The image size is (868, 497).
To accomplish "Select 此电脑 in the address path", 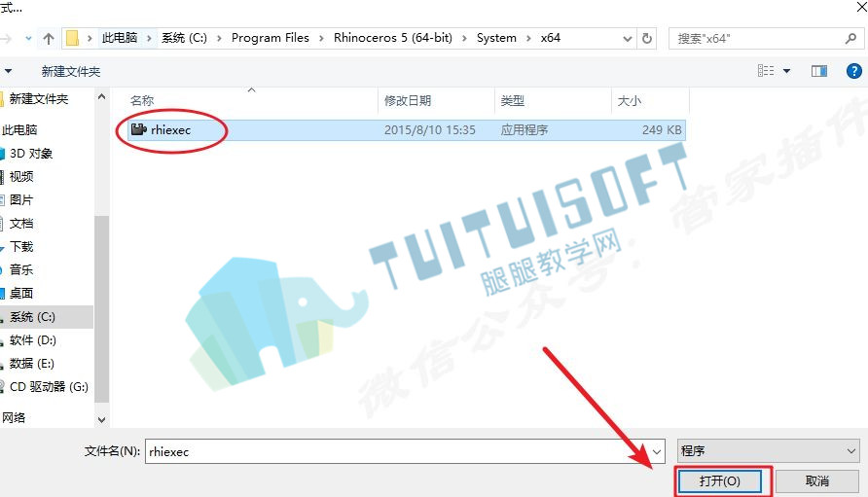I will (x=120, y=38).
